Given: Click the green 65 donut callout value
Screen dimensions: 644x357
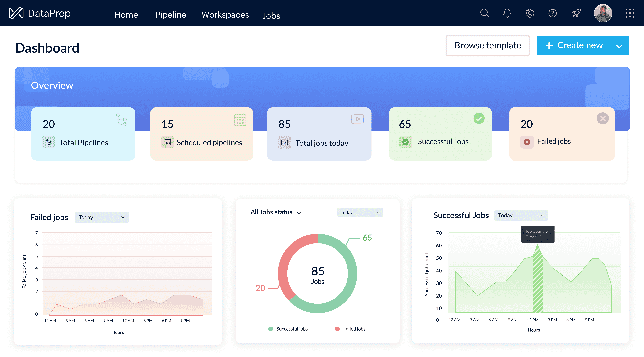Looking at the screenshot, I should pyautogui.click(x=367, y=238).
